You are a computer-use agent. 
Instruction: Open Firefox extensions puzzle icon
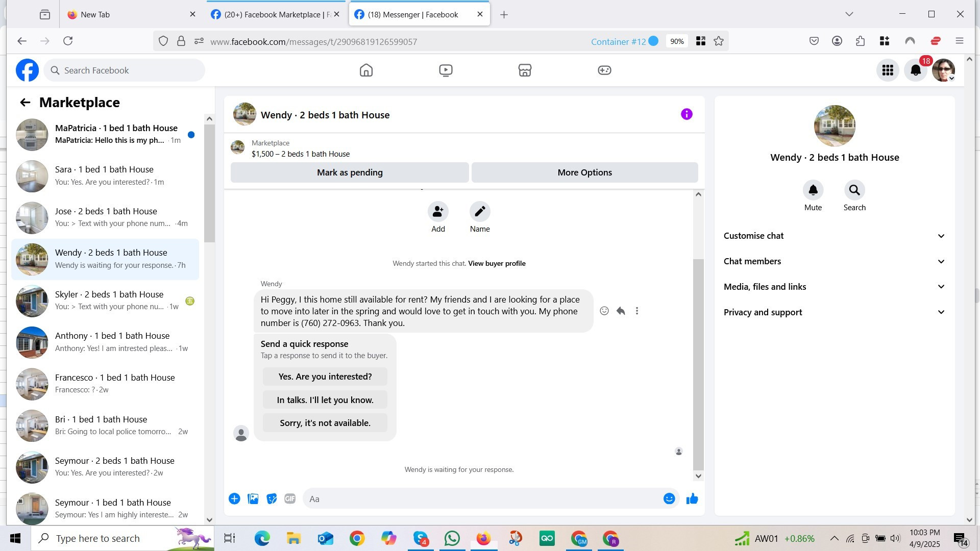861,41
